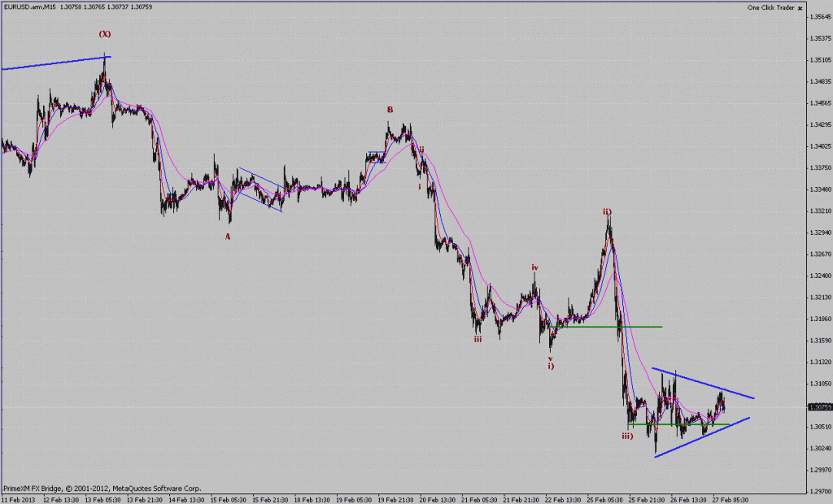Click the 1.31860 price axis label
833x504 pixels.
tap(821, 319)
